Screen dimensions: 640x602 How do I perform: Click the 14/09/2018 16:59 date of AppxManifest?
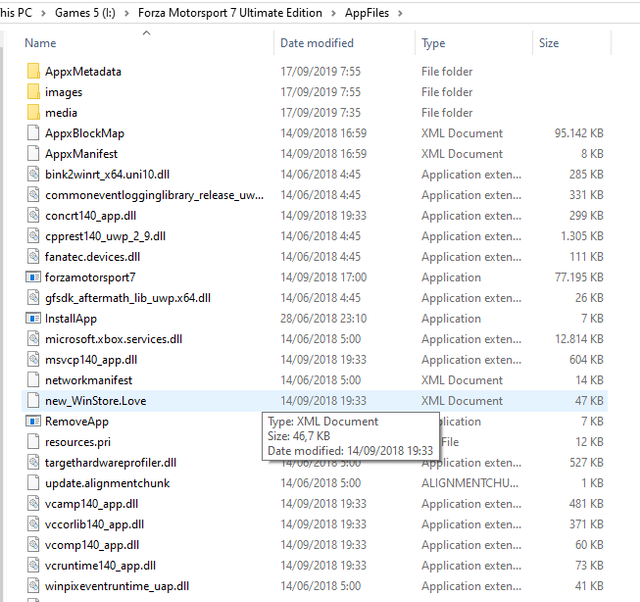(323, 154)
